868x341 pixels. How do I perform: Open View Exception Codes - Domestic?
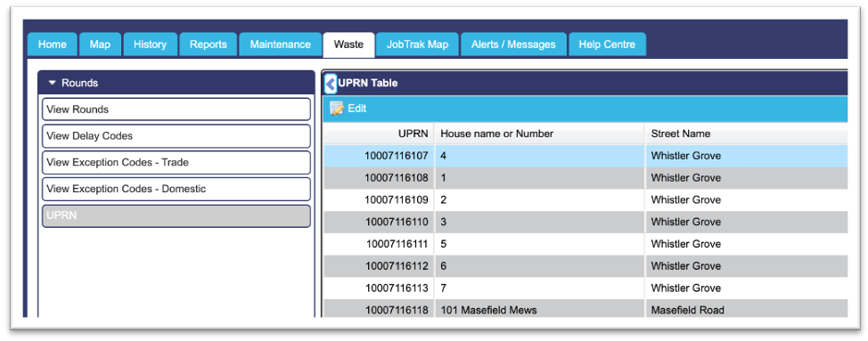176,189
